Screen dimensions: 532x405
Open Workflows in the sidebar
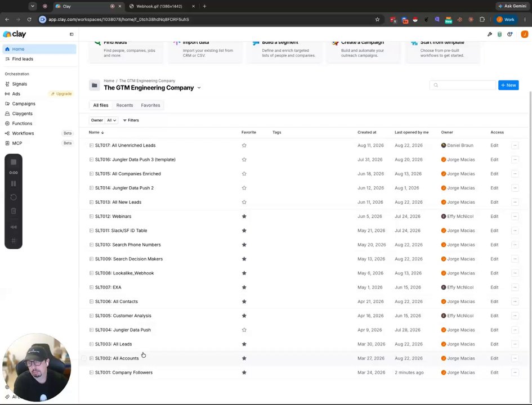click(x=39, y=133)
